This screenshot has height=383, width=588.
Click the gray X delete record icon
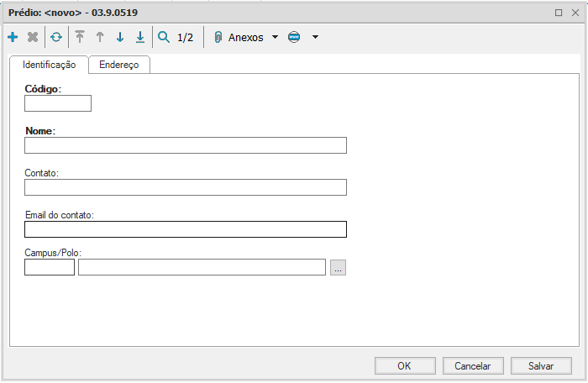tap(33, 38)
